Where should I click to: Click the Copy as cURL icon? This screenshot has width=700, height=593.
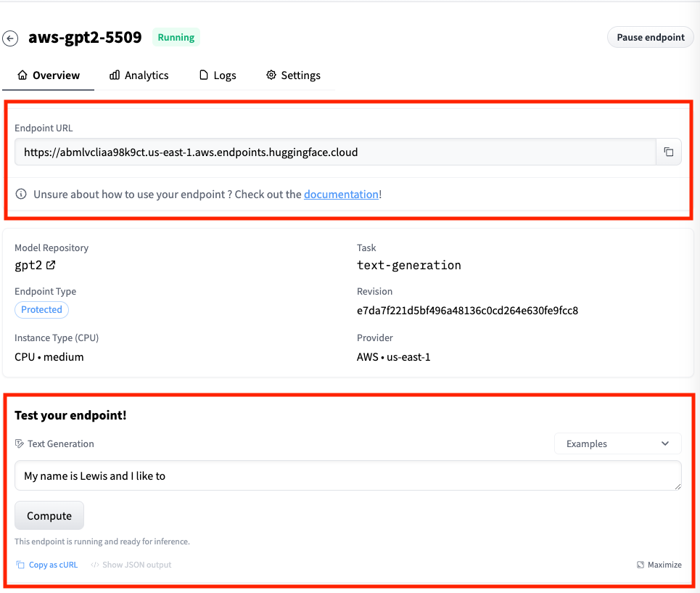[x=20, y=565]
